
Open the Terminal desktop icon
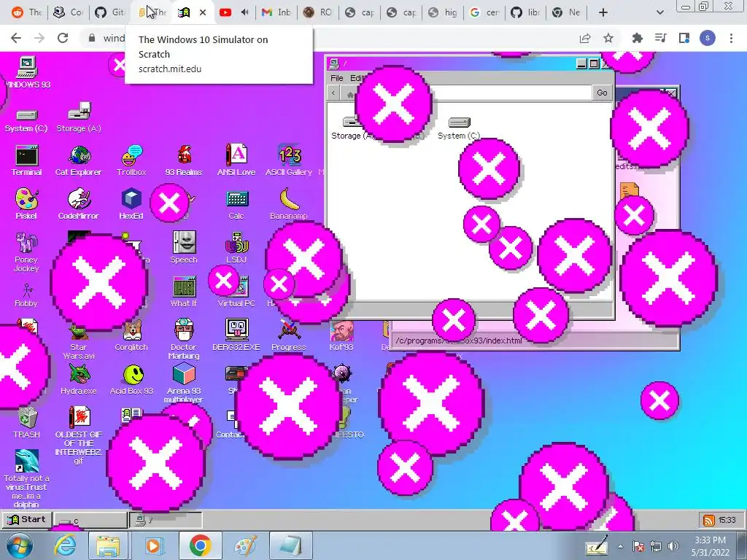27,160
